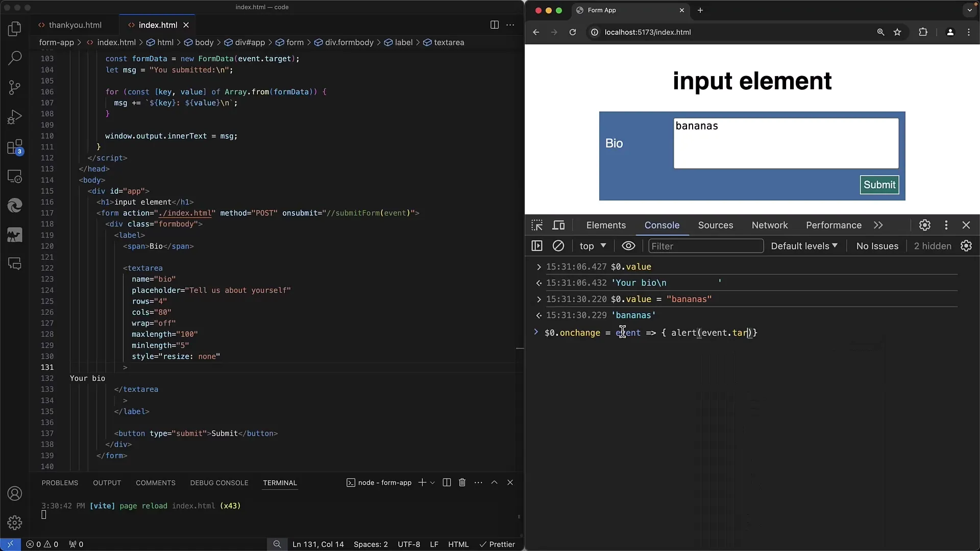The height and width of the screenshot is (551, 980).
Task: Open the Default levels dropdown
Action: pyautogui.click(x=804, y=246)
